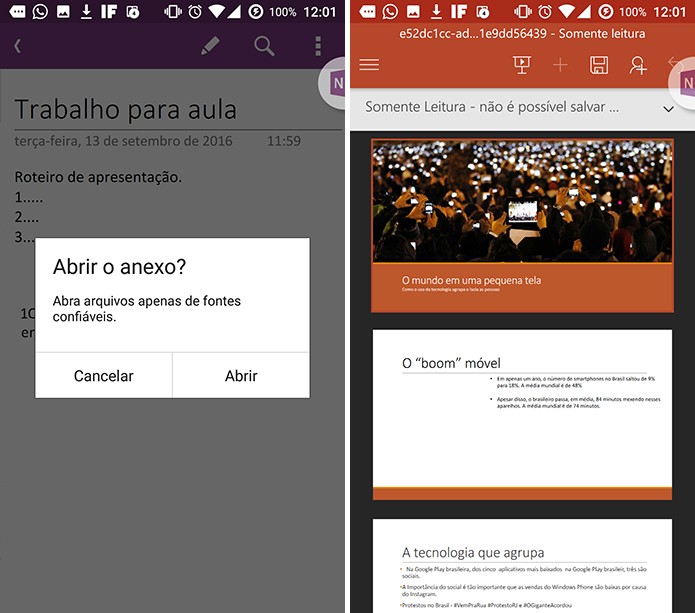Tap the share add-person icon

coord(638,65)
